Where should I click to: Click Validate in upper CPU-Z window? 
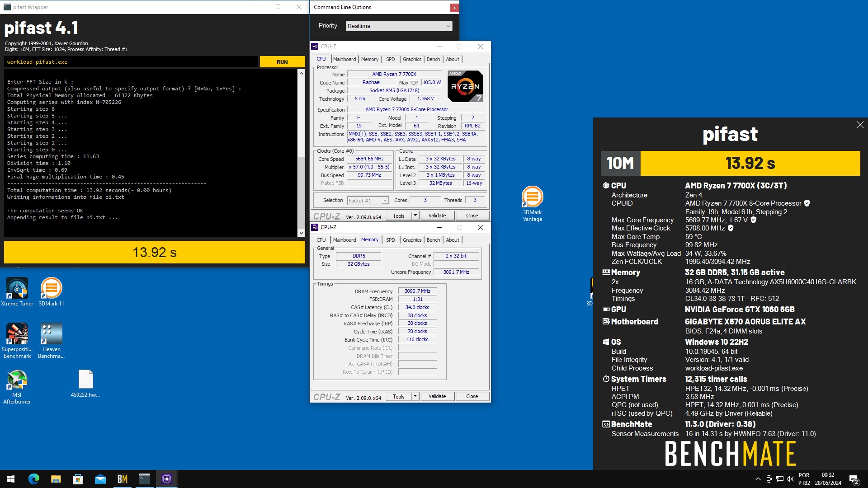(437, 216)
